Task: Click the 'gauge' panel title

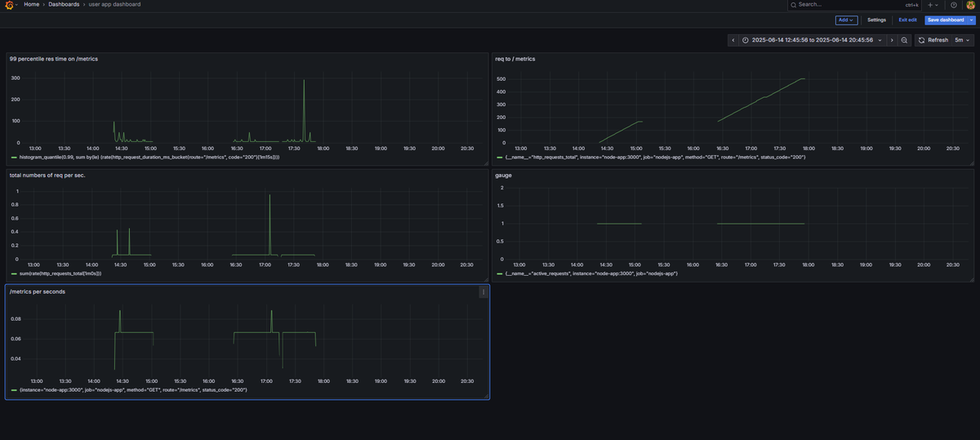Action: point(502,175)
